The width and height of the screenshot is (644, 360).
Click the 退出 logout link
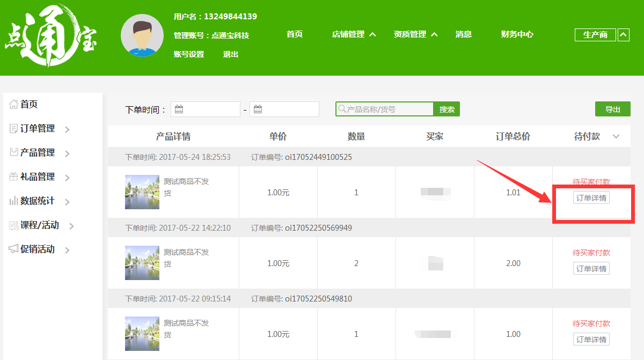(x=231, y=54)
